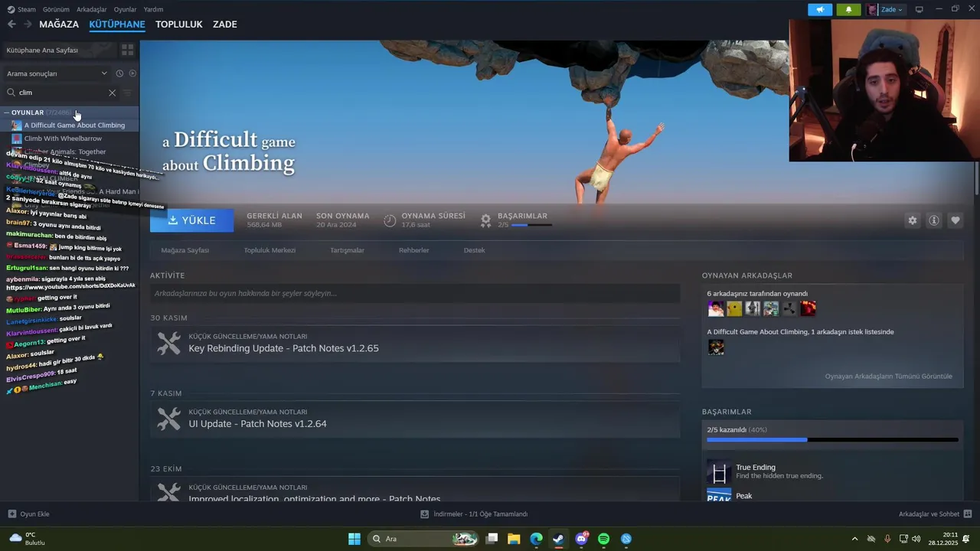Open the wishlist friend's avatar
Screen dimensions: 980x551
(716, 347)
